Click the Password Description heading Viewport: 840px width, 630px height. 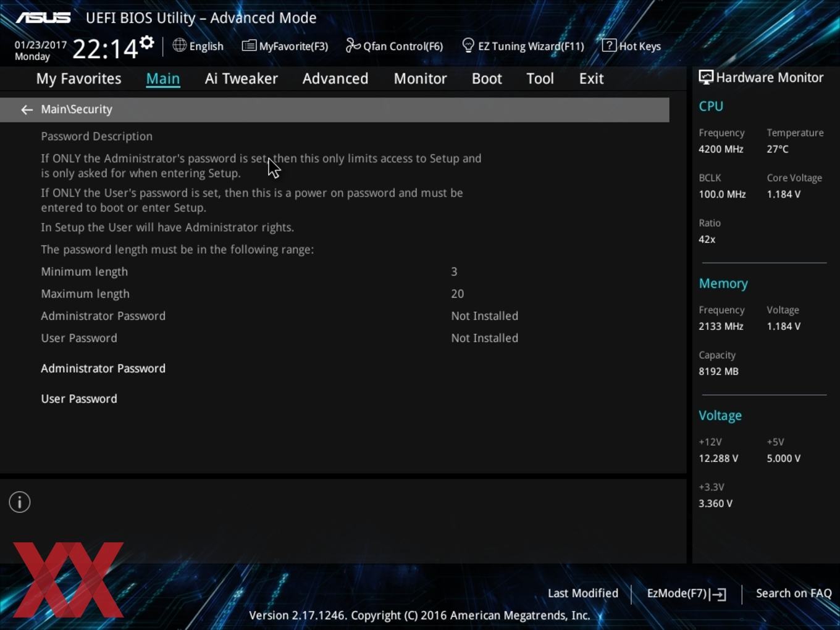click(x=96, y=136)
